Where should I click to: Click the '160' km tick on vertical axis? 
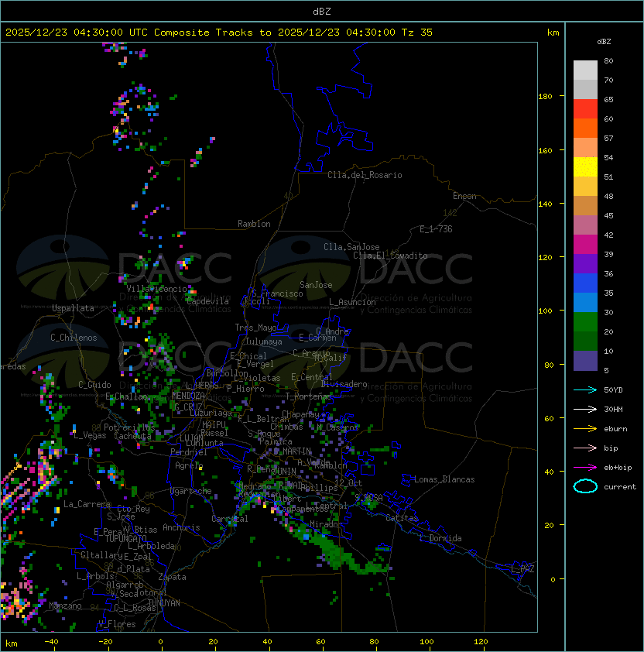(545, 150)
